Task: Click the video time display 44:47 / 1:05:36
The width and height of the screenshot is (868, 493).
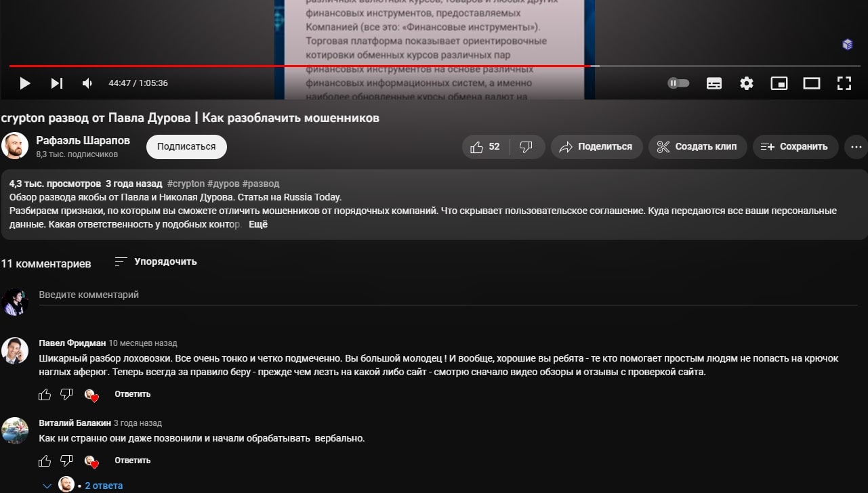Action: point(138,83)
